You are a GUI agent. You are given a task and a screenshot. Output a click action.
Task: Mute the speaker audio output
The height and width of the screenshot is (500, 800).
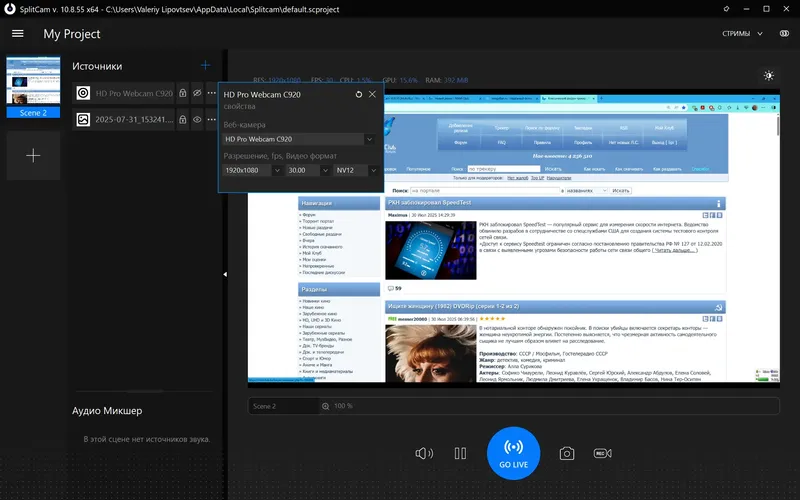coord(424,454)
